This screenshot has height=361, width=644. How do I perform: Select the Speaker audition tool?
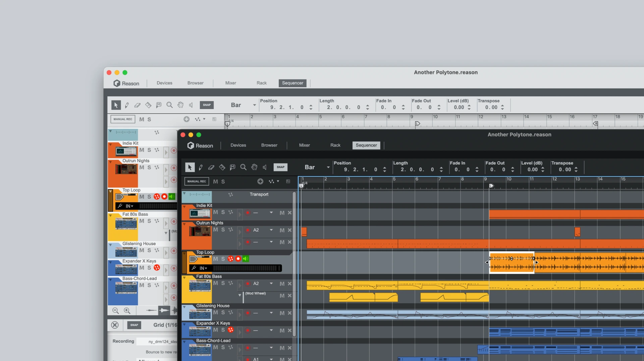(x=265, y=167)
